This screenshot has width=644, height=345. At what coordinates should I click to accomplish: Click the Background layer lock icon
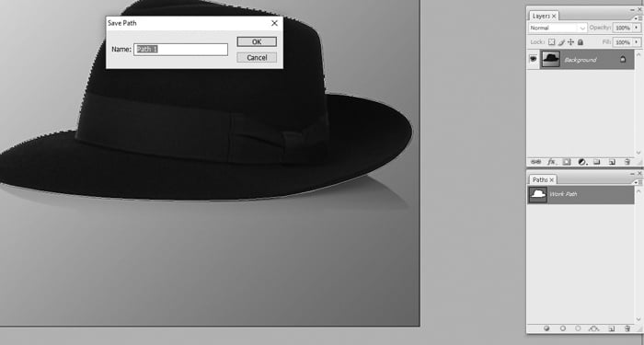pos(623,60)
